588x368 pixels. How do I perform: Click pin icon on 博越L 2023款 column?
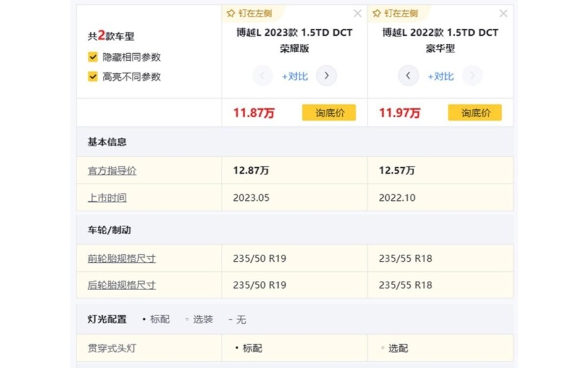point(231,14)
